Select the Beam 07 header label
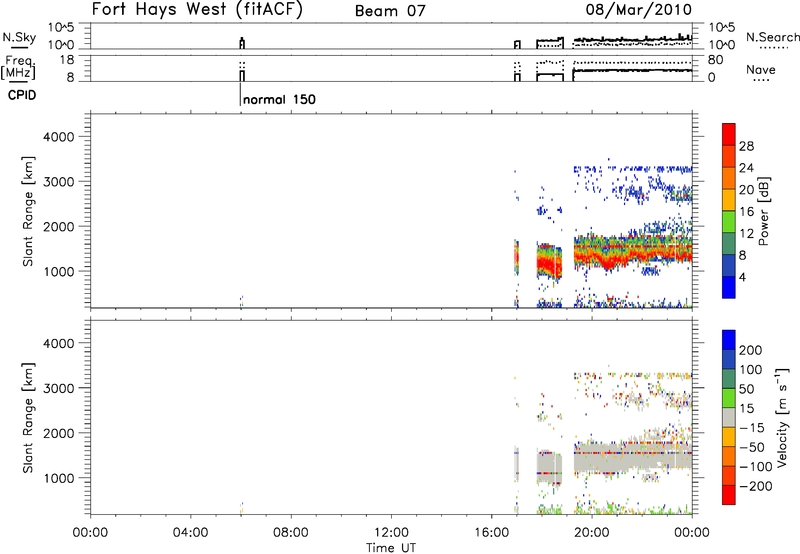 click(390, 11)
